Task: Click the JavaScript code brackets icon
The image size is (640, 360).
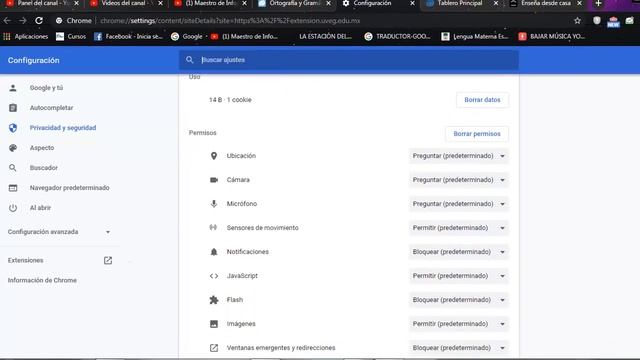Action: tap(213, 276)
